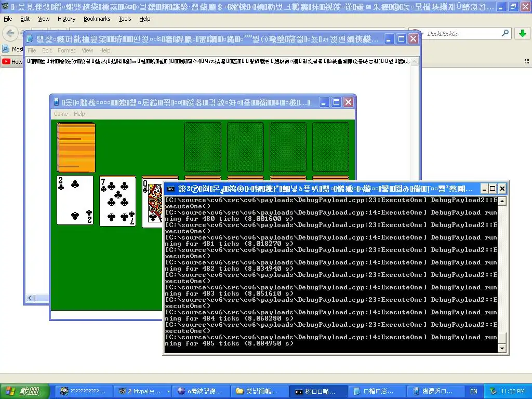Open the browser Tools menu
This screenshot has width=532, height=399.
click(x=125, y=19)
